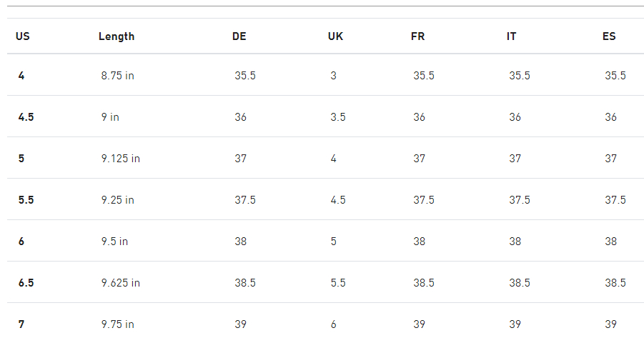Select the UK column header
Screen dimensions: 644x348
(335, 36)
